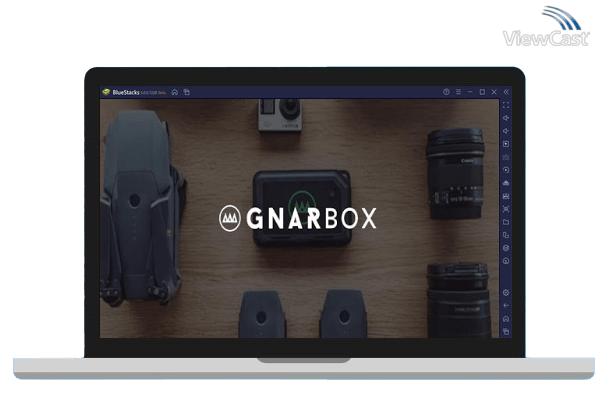Open the multi-instance windows icon in title bar

[187, 92]
